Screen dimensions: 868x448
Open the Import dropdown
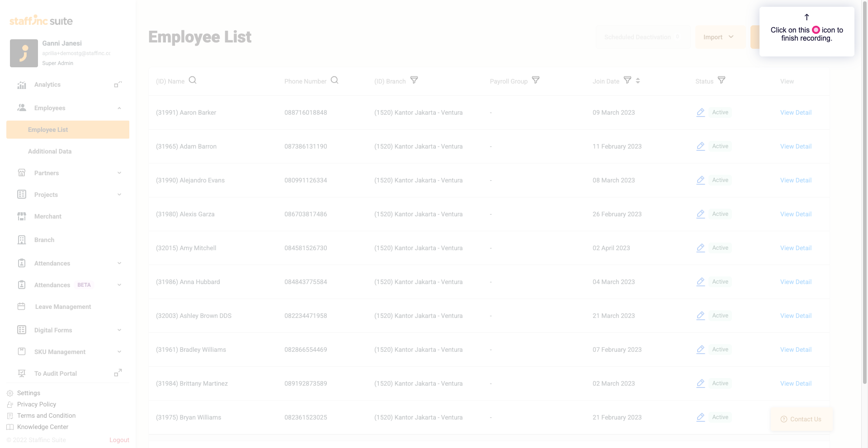(719, 37)
